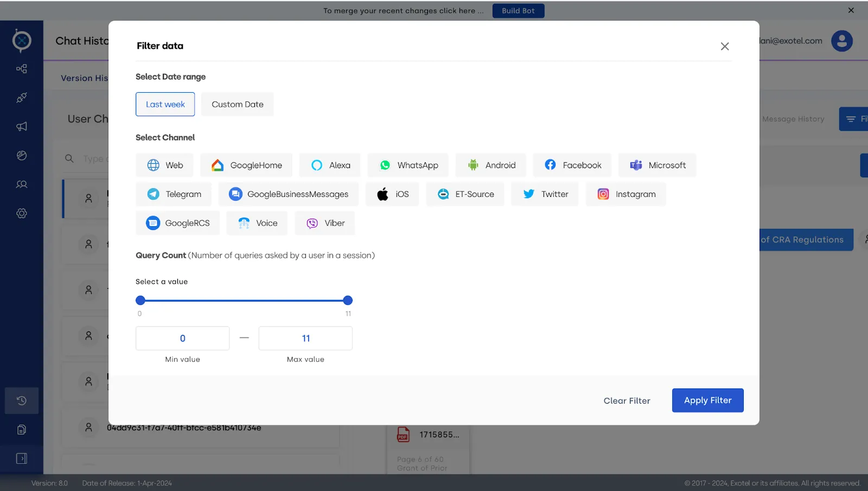Select the Viber channel
The image size is (868, 491).
point(325,223)
